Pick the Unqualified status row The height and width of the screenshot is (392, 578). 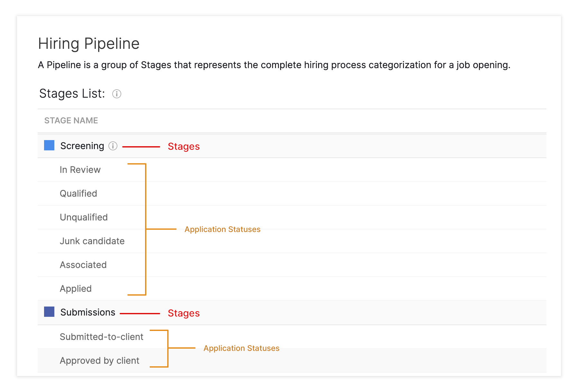(x=84, y=217)
